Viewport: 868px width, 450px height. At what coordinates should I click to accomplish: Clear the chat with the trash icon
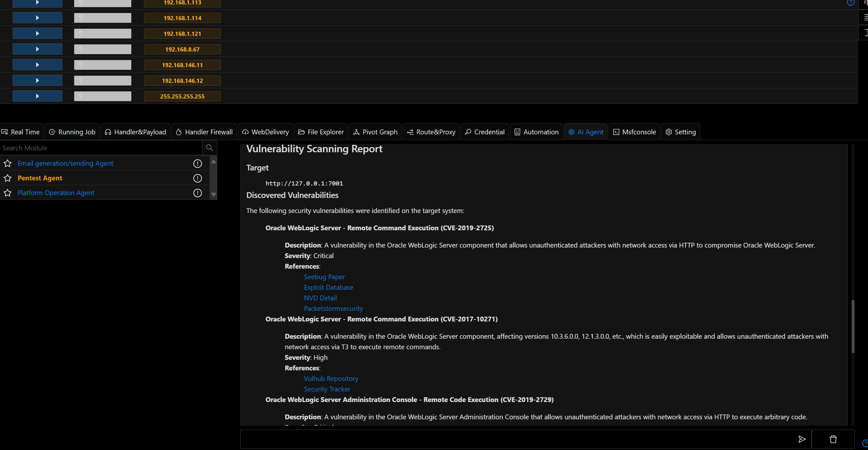point(833,439)
